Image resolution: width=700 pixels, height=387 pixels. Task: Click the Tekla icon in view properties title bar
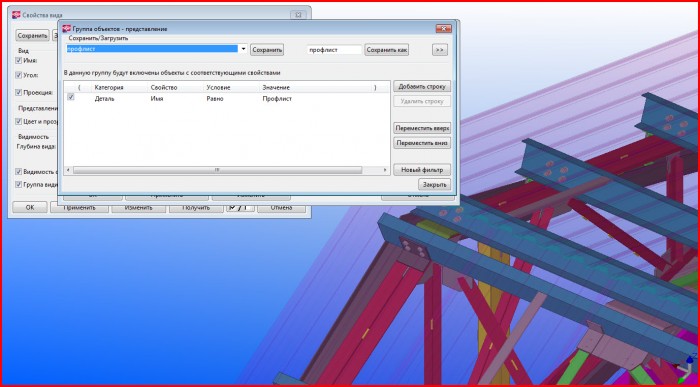[16, 15]
